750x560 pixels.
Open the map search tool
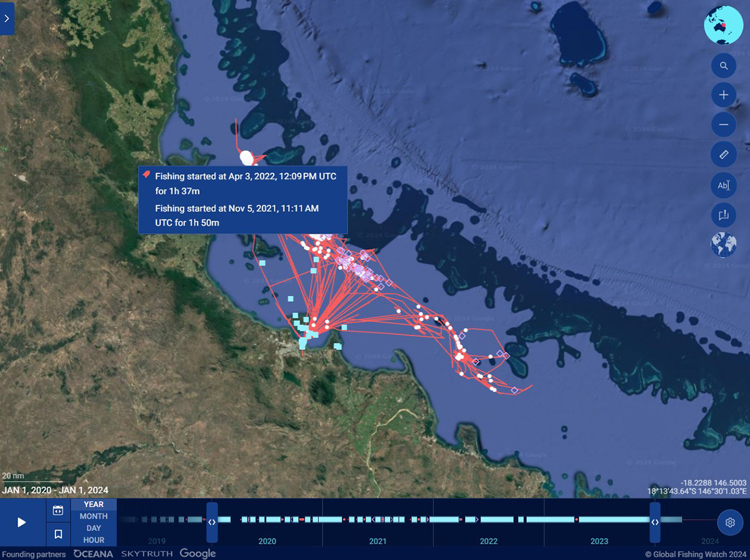(x=724, y=66)
